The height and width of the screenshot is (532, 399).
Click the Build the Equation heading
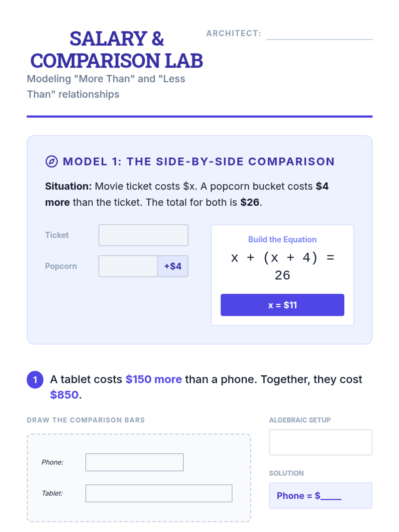coord(282,239)
